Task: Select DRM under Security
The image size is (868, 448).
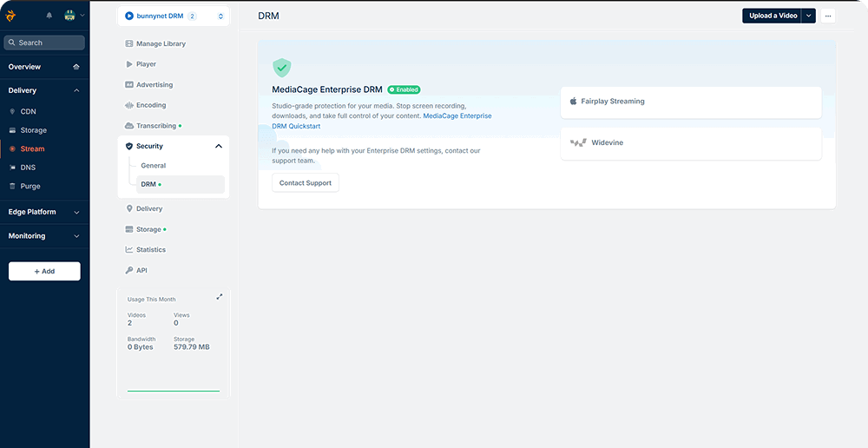Action: (181, 184)
